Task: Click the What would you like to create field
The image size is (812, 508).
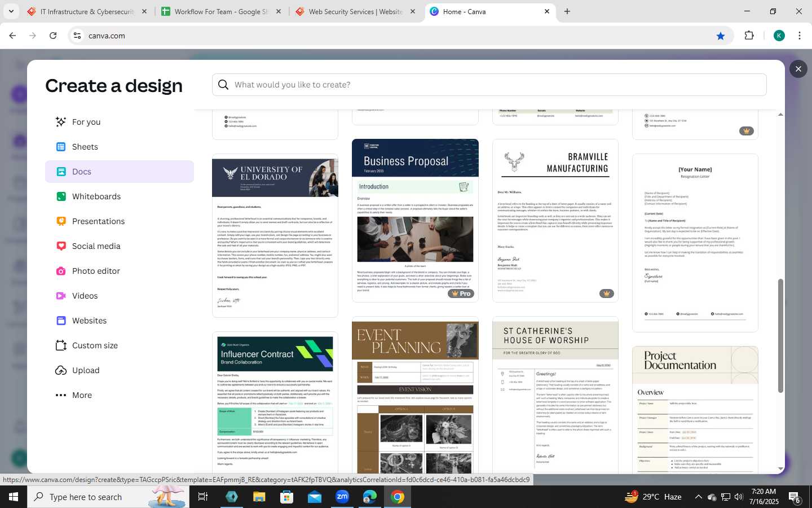Action: coord(489,85)
